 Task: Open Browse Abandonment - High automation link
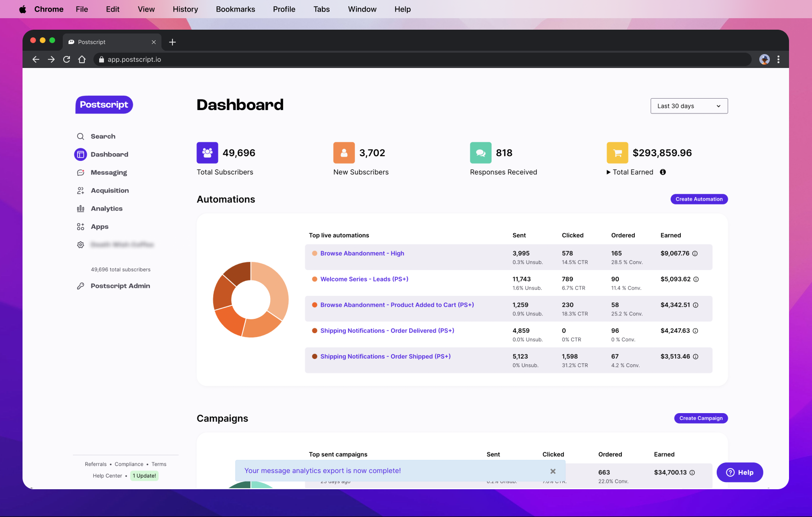click(362, 253)
